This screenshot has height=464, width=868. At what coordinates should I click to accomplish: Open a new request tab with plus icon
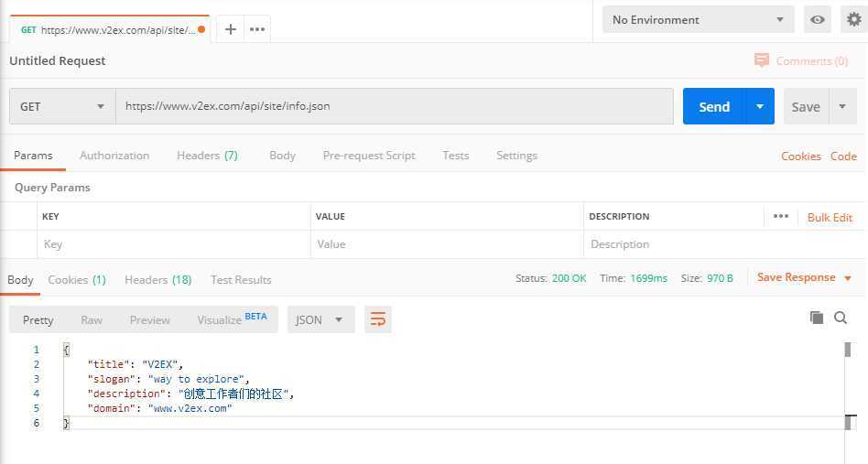pos(231,29)
